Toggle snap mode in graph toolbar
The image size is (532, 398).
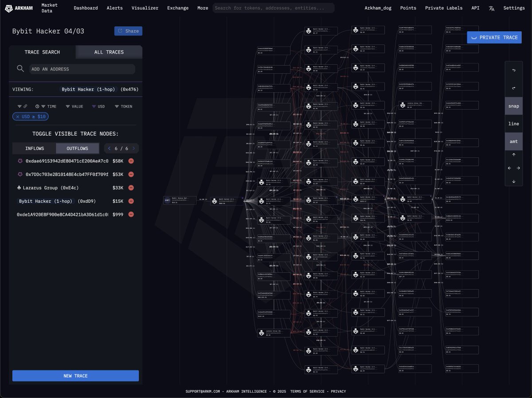[513, 106]
